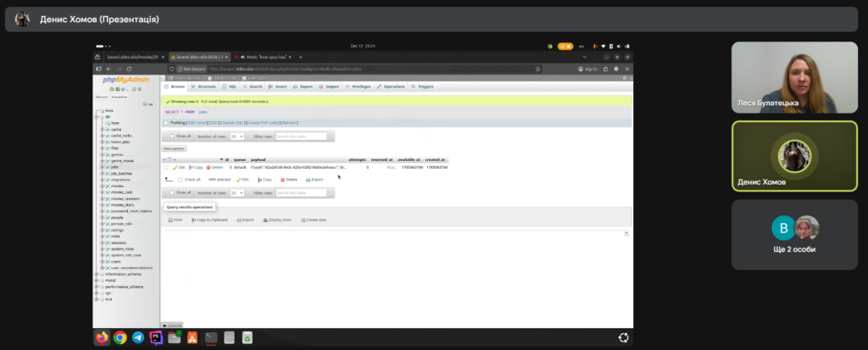Toggle the upper Show all checkbox
This screenshot has height=350, width=868.
tap(171, 136)
